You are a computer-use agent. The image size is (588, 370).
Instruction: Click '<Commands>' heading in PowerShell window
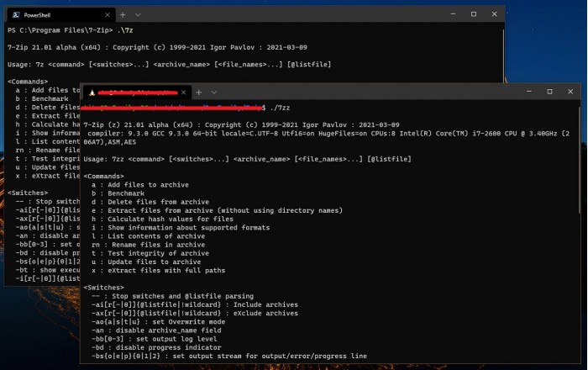28,82
